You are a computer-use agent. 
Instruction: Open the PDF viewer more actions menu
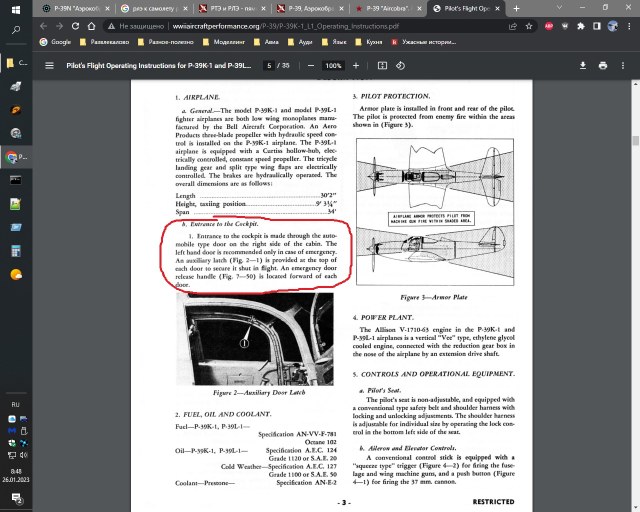click(x=623, y=65)
